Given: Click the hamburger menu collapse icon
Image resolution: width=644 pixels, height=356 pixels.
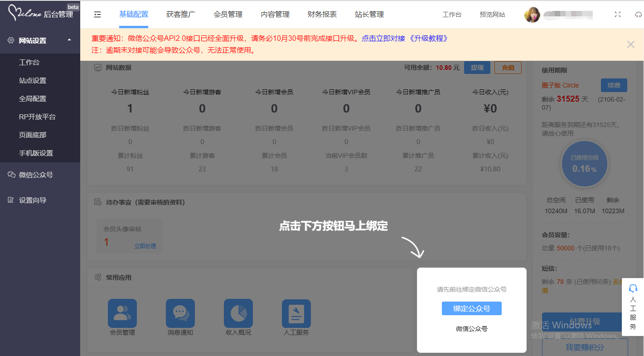Looking at the screenshot, I should (97, 15).
